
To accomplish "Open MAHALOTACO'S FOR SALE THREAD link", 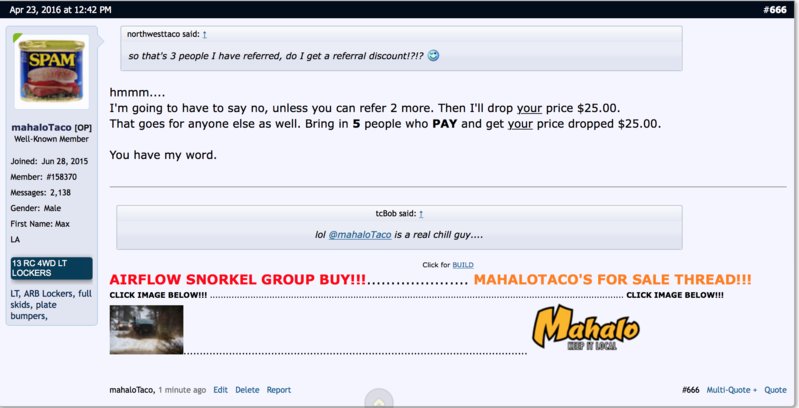I will pos(612,280).
